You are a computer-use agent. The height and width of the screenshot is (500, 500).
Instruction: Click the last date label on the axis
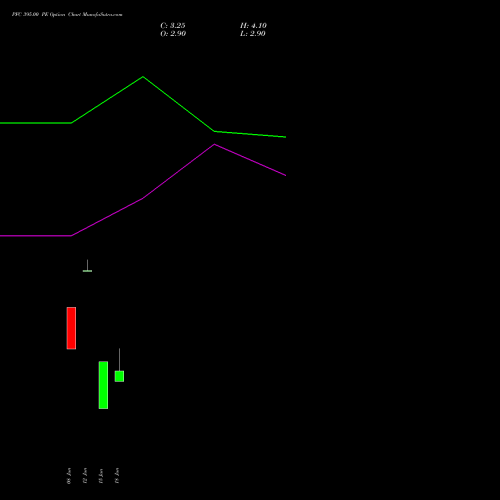point(117,476)
